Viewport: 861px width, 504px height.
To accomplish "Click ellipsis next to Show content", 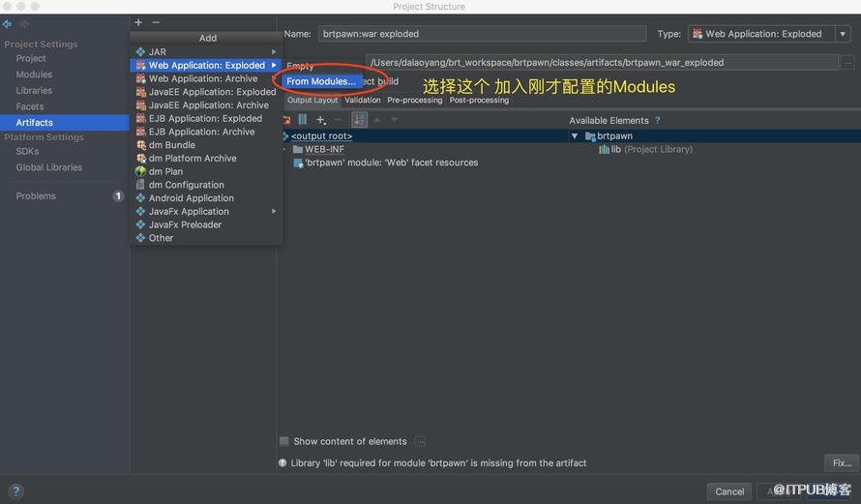I will point(420,441).
